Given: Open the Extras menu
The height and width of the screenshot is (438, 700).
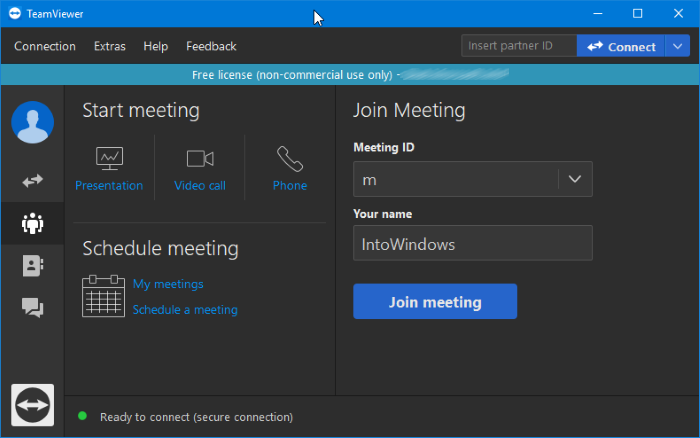Looking at the screenshot, I should click(x=110, y=46).
